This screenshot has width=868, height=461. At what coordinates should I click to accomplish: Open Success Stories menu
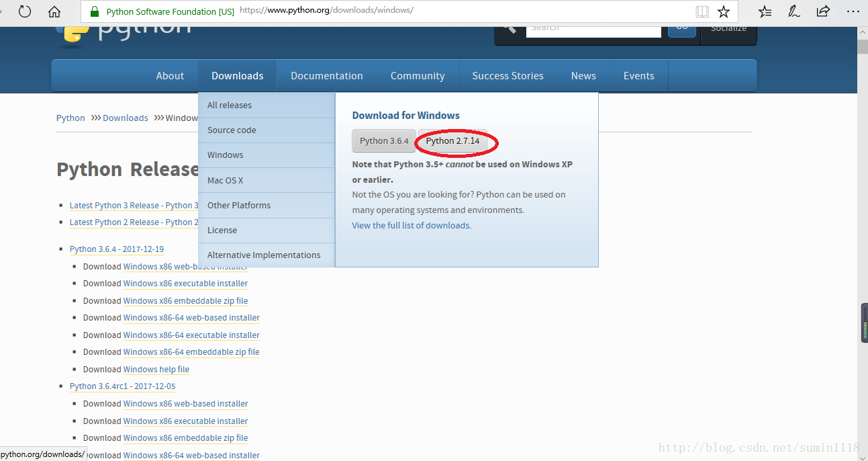click(508, 76)
